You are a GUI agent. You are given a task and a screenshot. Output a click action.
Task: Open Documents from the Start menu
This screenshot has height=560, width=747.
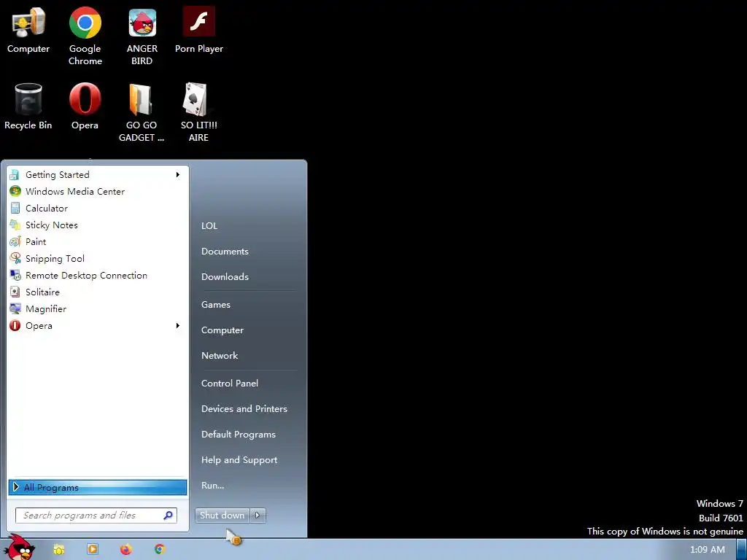[x=225, y=252]
